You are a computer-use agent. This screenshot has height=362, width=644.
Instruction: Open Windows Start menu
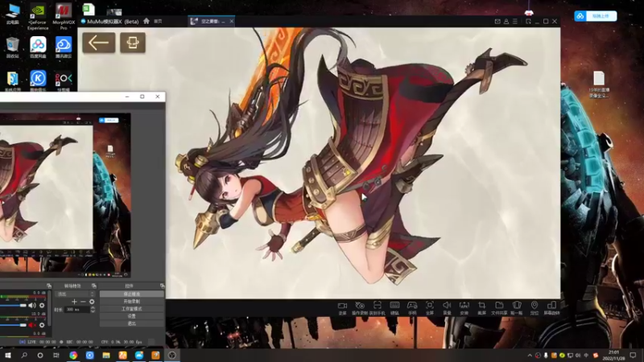tap(7, 355)
